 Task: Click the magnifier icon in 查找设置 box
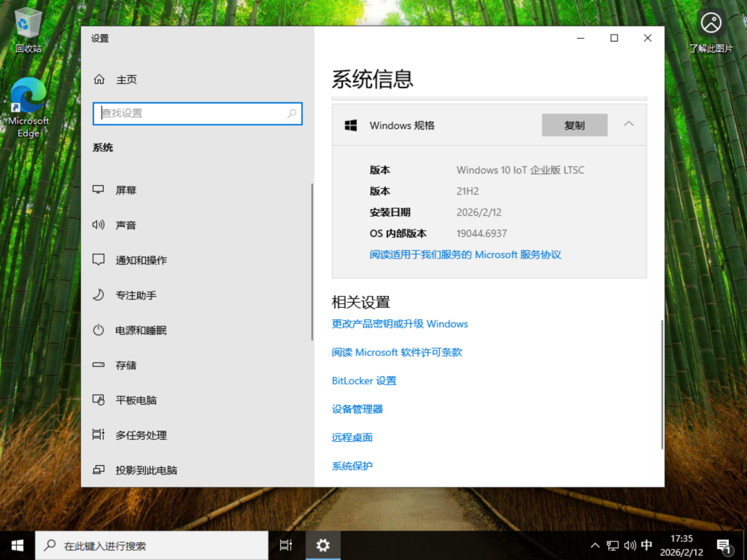(x=292, y=113)
